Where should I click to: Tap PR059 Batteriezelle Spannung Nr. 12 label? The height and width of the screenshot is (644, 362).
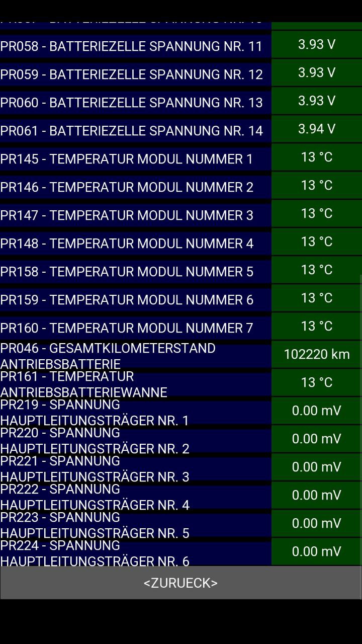[x=132, y=74]
